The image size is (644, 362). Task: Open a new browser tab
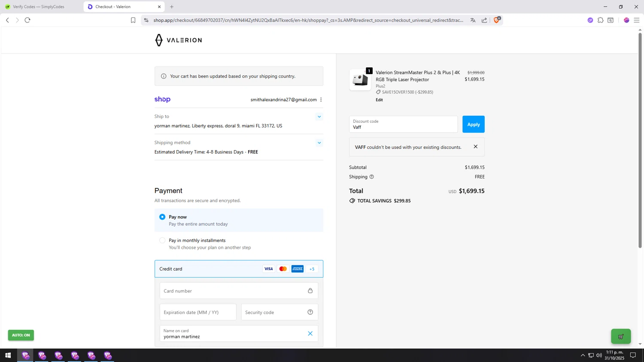pyautogui.click(x=172, y=7)
